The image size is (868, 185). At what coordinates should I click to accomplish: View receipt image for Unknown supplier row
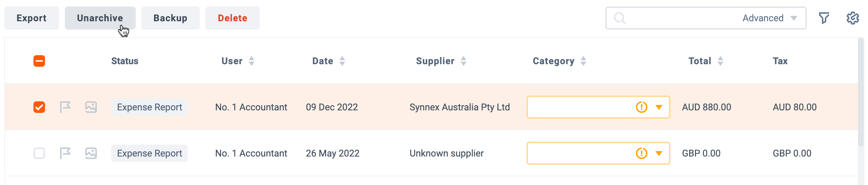pos(91,153)
